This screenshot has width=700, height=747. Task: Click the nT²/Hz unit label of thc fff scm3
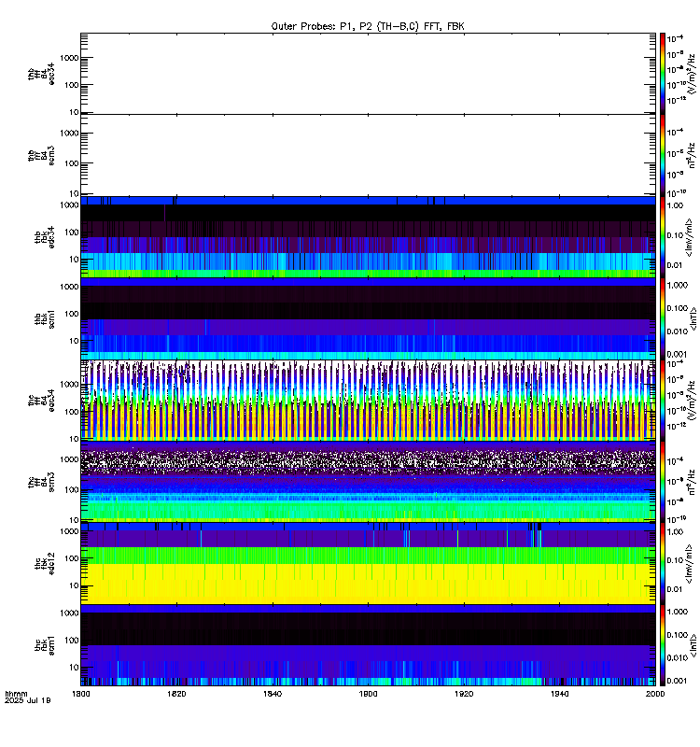693,482
